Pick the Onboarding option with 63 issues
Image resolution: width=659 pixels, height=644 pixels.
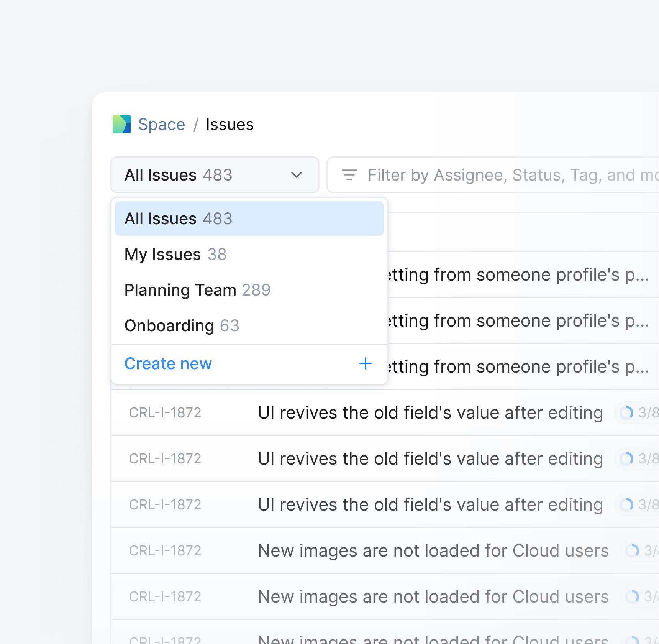point(182,326)
